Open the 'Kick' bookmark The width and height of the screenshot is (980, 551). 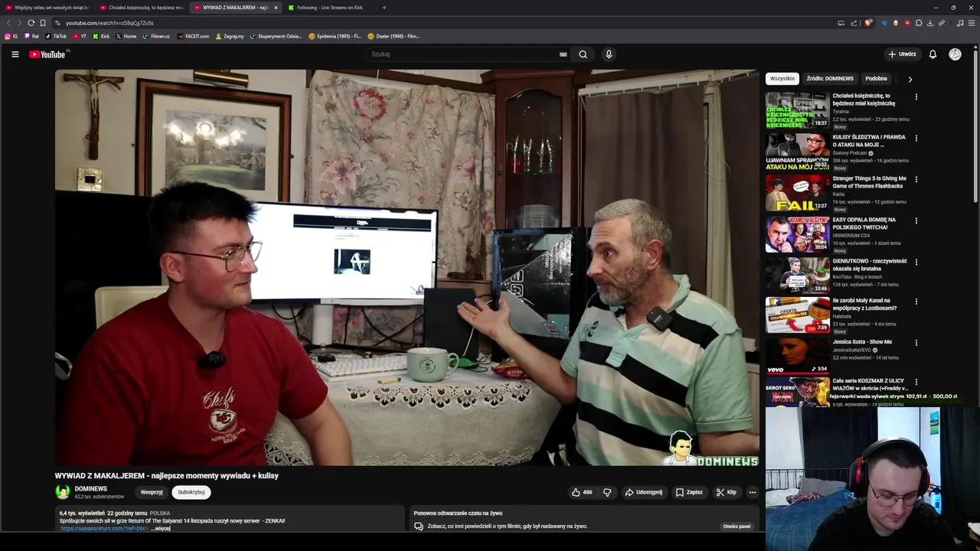click(102, 36)
